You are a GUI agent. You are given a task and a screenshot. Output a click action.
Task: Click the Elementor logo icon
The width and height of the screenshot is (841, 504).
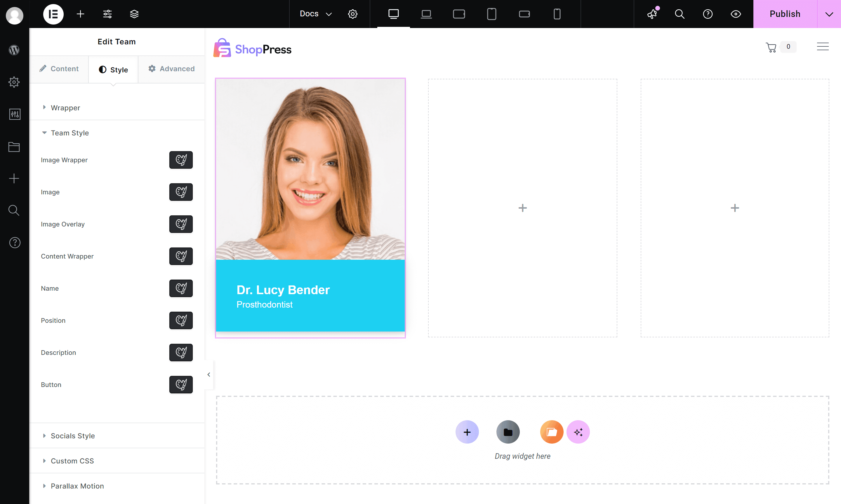tap(53, 14)
